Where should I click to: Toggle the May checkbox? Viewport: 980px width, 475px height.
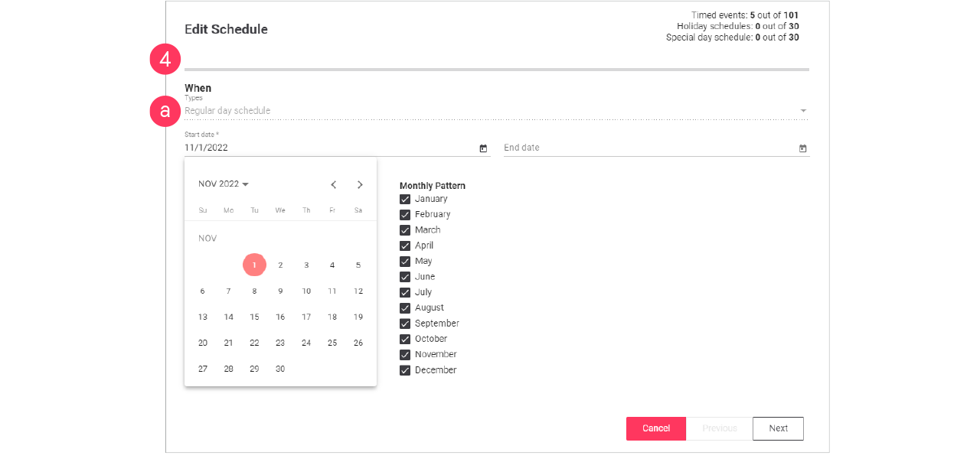click(x=405, y=261)
